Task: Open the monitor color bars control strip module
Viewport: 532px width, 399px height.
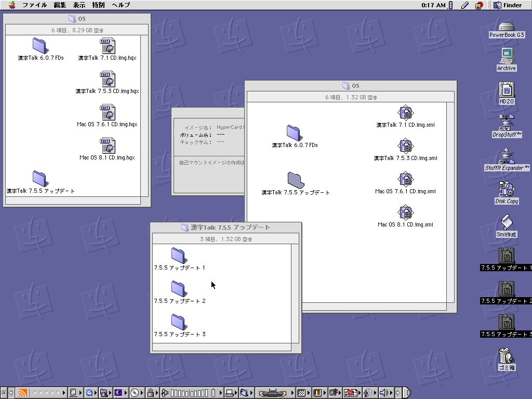Action: click(320, 393)
